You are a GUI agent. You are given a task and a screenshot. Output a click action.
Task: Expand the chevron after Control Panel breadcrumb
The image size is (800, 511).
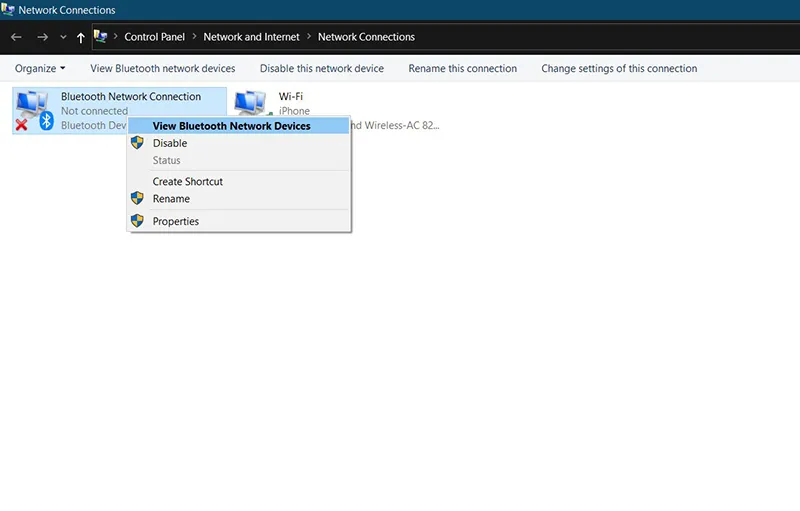194,37
